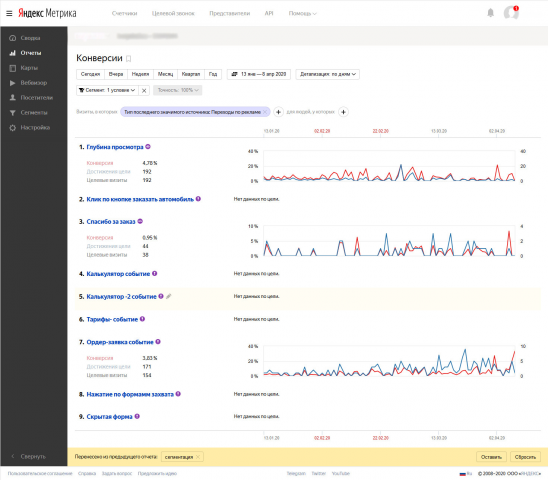Remove the сегментация tag
The image size is (548, 480).
(x=198, y=457)
